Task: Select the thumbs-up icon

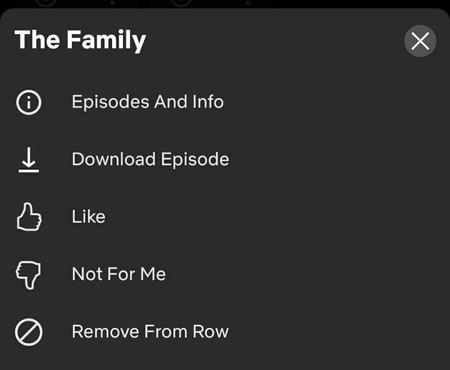Action: click(x=29, y=217)
